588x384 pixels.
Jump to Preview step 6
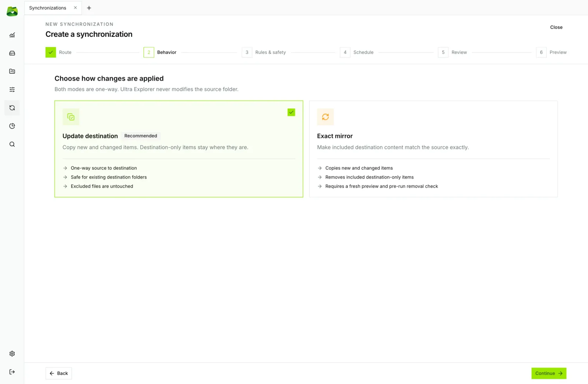[551, 52]
